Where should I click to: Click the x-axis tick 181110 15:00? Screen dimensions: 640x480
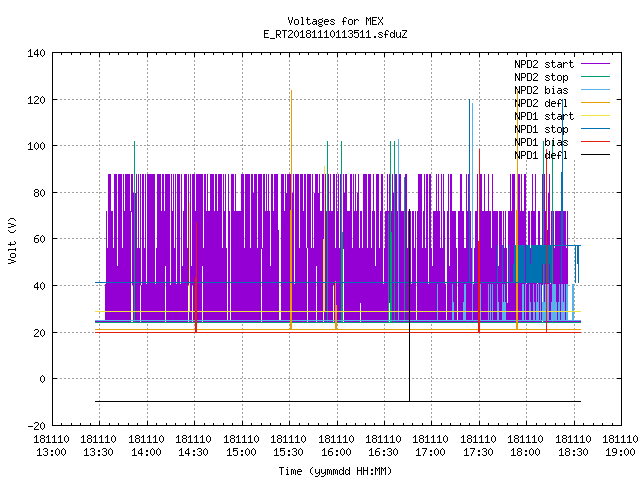pyautogui.click(x=241, y=446)
